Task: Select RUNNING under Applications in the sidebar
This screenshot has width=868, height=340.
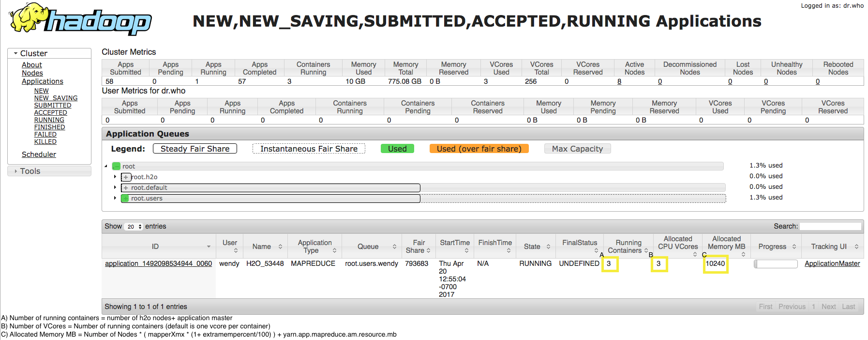Action: (49, 120)
